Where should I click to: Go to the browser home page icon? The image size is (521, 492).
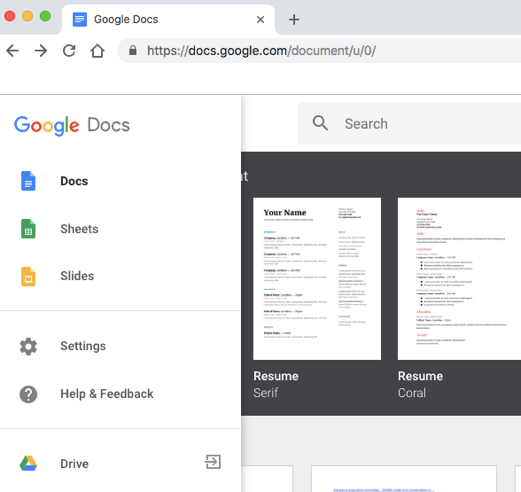(97, 51)
